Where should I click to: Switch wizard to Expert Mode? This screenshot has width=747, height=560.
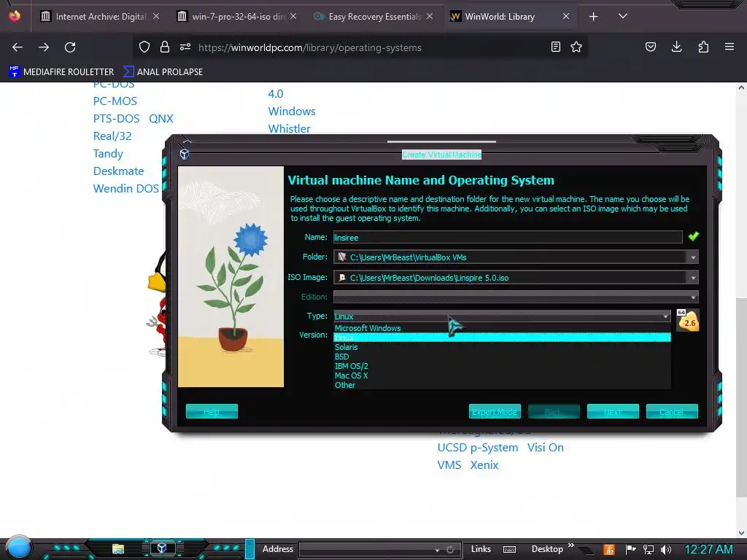(495, 411)
